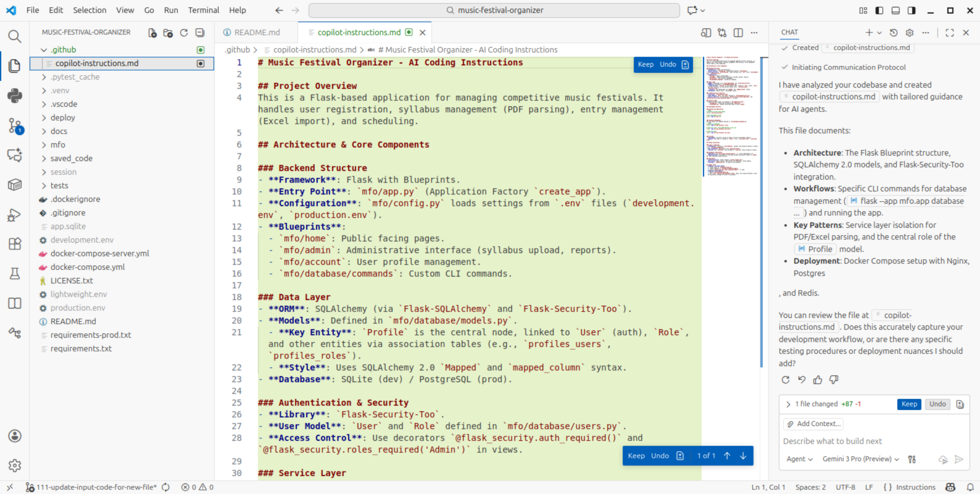Toggle the secondary side bar layout button

[x=911, y=10]
